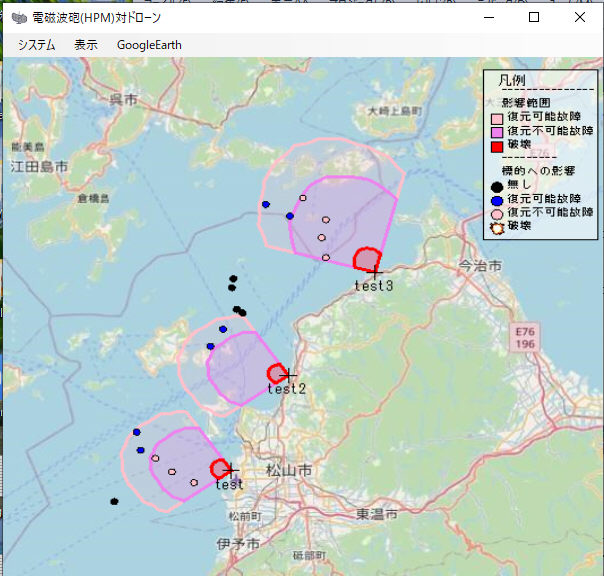Click the application icon in title bar
Image resolution: width=604 pixels, height=576 pixels.
click(x=18, y=17)
